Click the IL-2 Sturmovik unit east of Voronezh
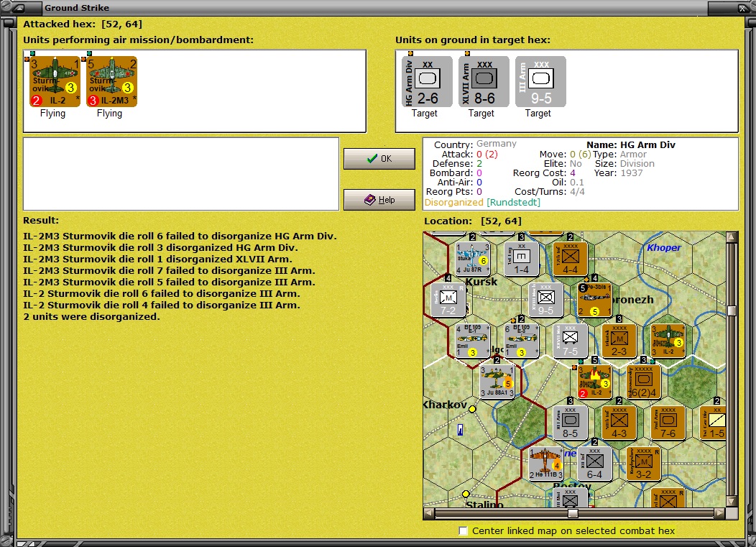 point(668,341)
